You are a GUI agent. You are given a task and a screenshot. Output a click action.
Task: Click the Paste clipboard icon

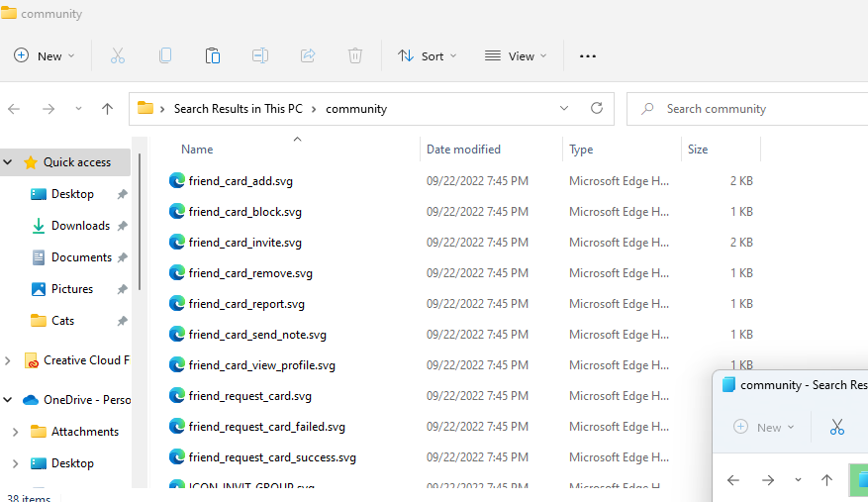click(213, 56)
